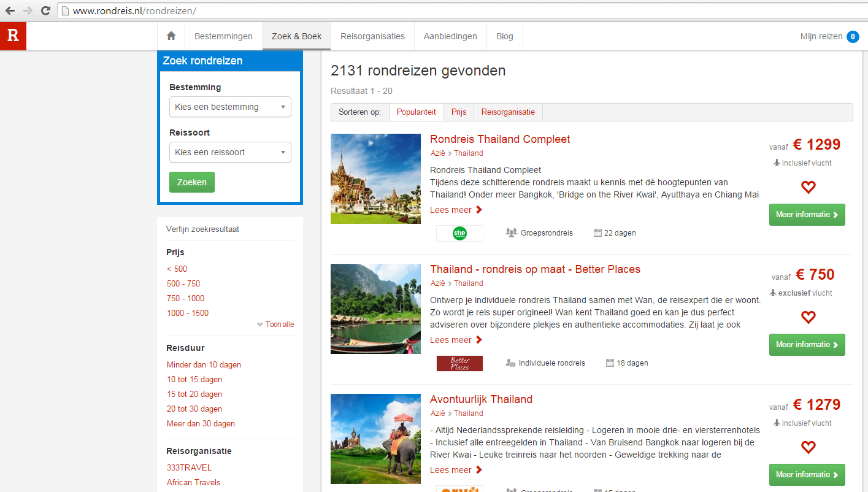Favorite Rondreis Thailand Compleet with heart icon

[808, 187]
